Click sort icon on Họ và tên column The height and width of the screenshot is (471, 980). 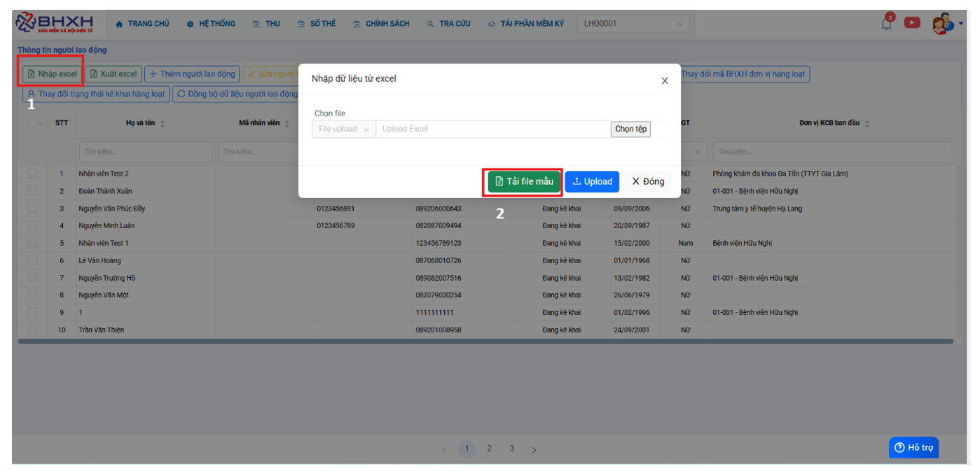click(163, 124)
